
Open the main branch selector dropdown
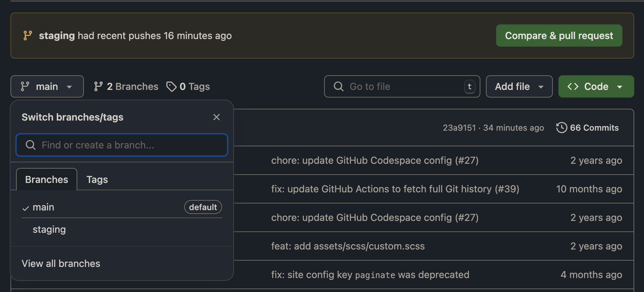click(x=47, y=86)
